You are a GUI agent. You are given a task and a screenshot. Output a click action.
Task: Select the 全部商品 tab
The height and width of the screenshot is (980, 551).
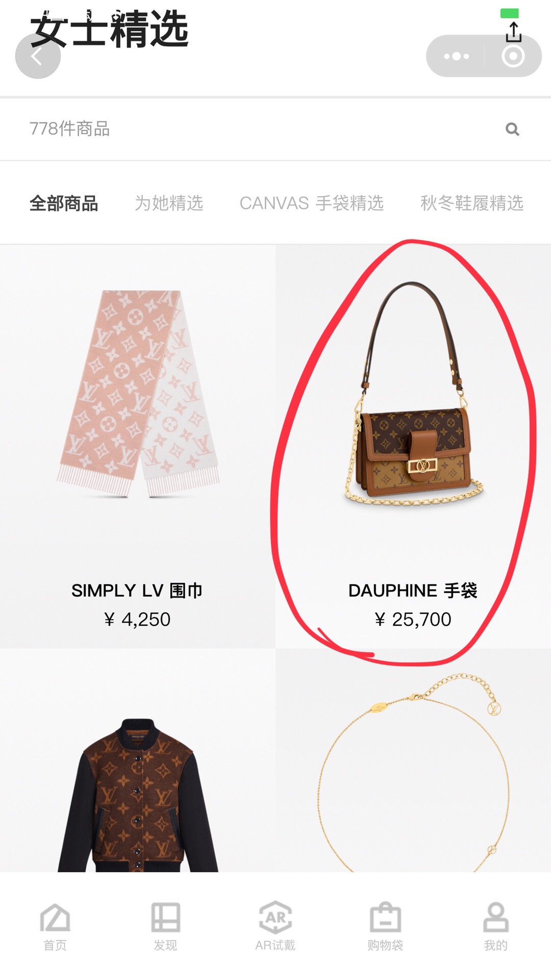tap(64, 203)
